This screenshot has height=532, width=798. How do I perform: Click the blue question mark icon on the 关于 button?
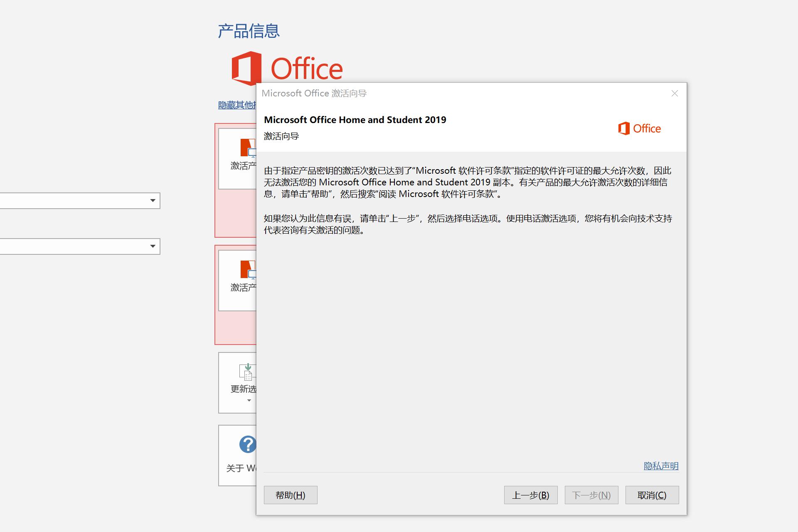coord(247,444)
